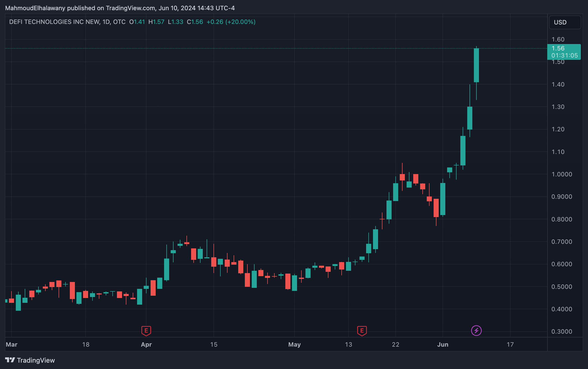
Task: Click the 01:31:05 countdown timer
Action: [x=564, y=55]
